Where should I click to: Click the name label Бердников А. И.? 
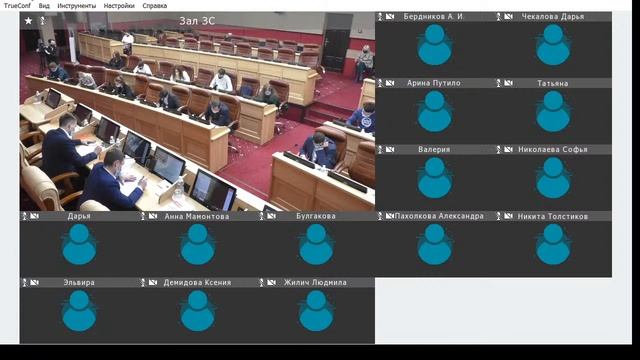pos(434,17)
